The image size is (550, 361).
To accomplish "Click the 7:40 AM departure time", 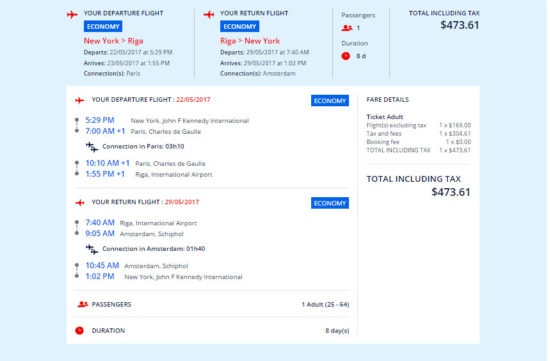I will click(100, 223).
